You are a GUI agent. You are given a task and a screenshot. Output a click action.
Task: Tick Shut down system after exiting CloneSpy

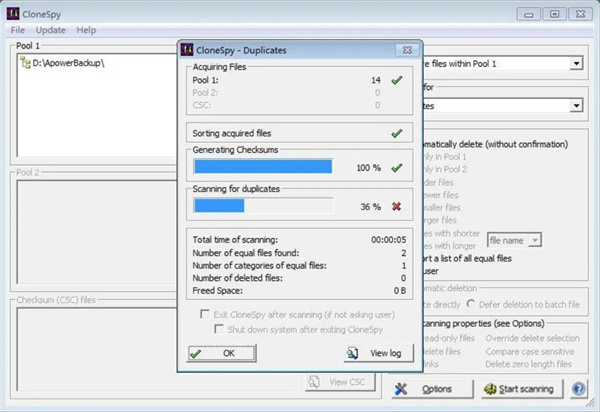(219, 328)
